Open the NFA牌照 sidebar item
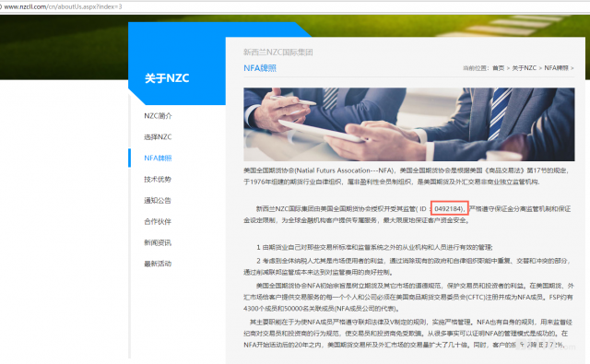This screenshot has width=590, height=364. 158,158
